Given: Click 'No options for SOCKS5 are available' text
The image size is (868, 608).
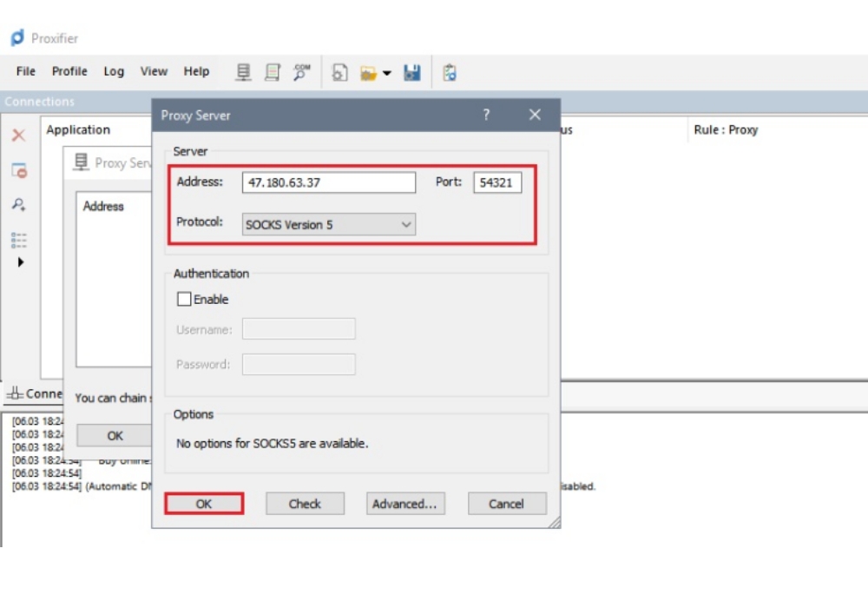Looking at the screenshot, I should [272, 444].
